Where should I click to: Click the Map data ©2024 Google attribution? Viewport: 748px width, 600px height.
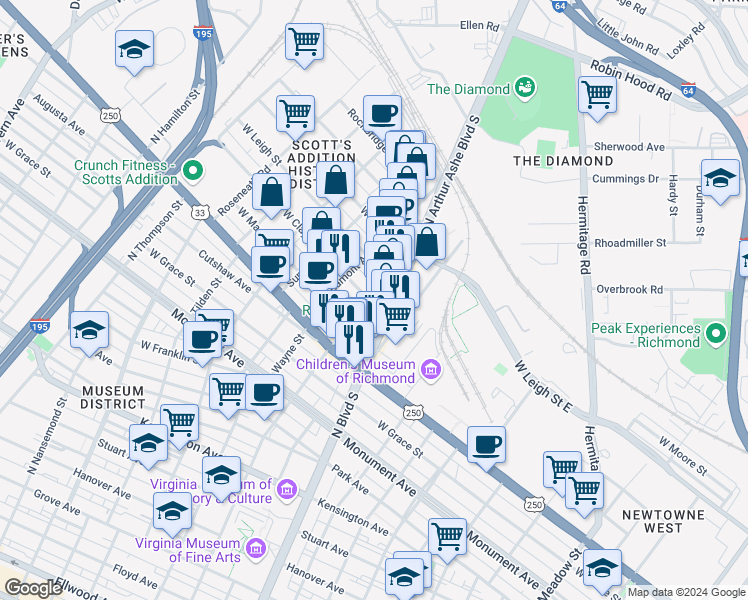point(686,592)
